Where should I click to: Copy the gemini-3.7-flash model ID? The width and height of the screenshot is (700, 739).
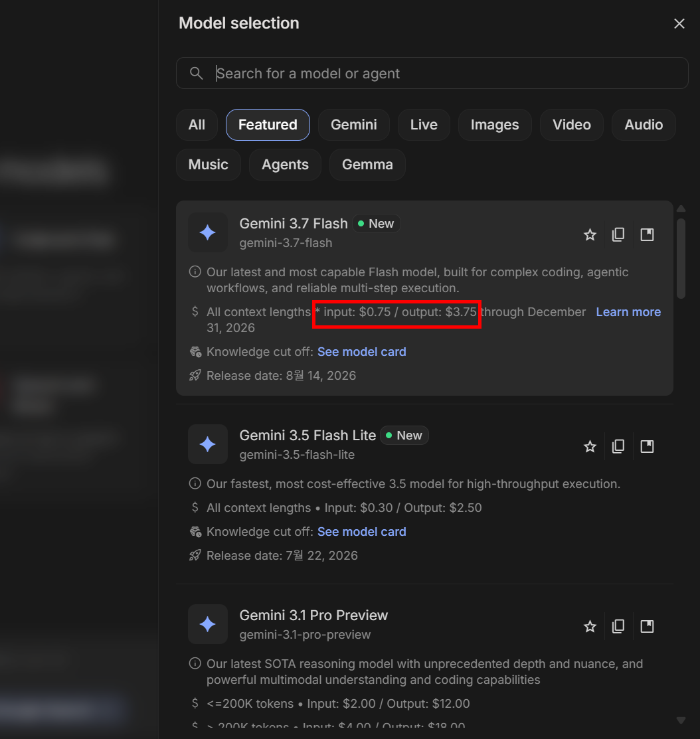(x=618, y=234)
